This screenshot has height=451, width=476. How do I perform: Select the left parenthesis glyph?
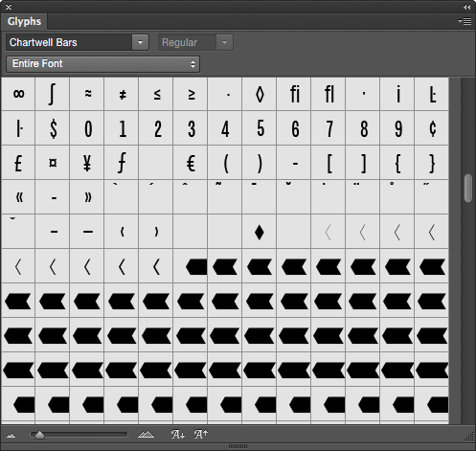coord(225,163)
